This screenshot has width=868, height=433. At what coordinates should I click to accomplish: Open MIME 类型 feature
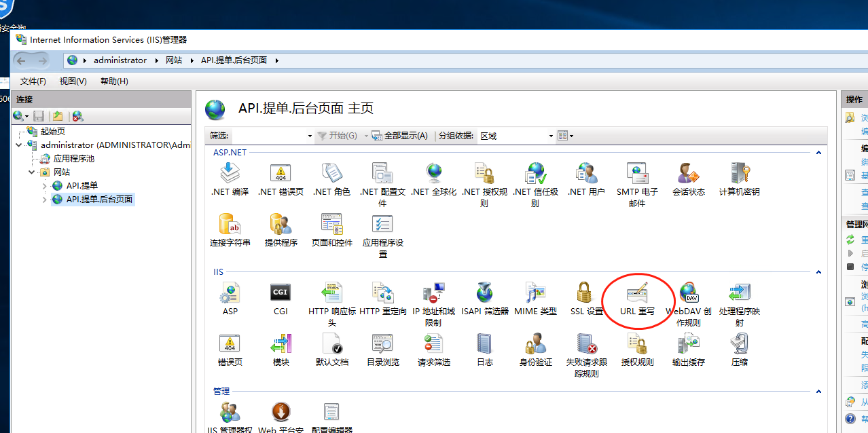535,299
